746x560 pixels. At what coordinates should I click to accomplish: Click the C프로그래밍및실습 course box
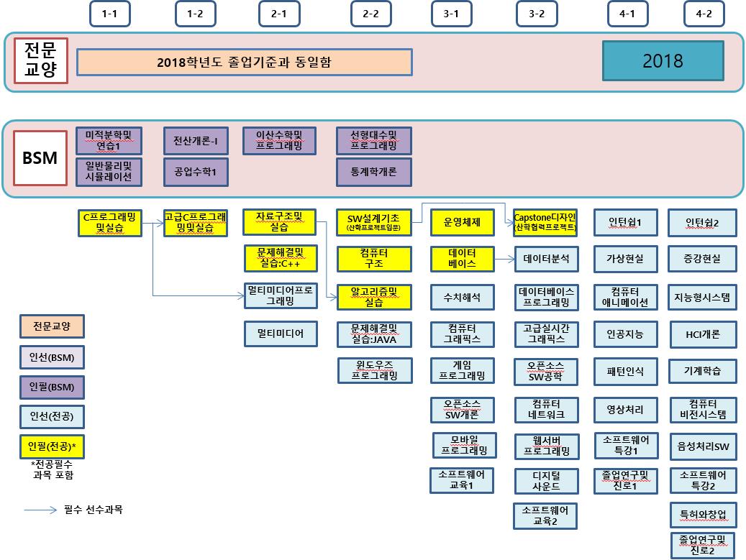point(110,223)
